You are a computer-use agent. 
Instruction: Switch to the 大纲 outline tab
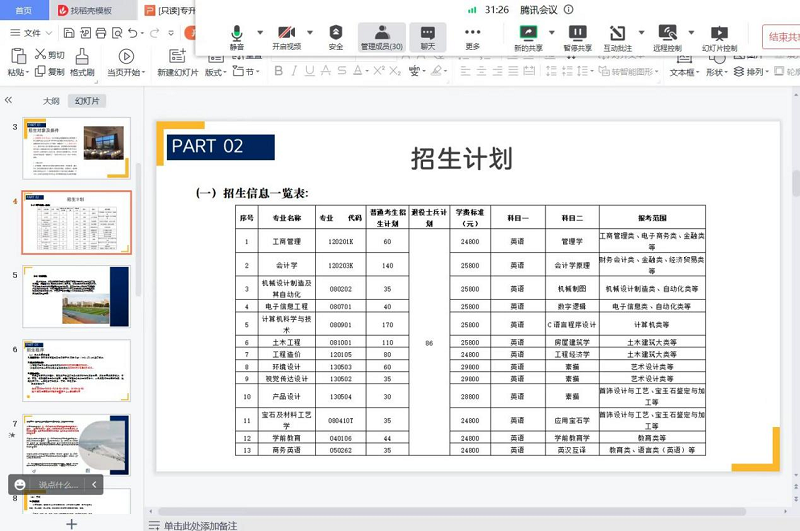coord(51,101)
